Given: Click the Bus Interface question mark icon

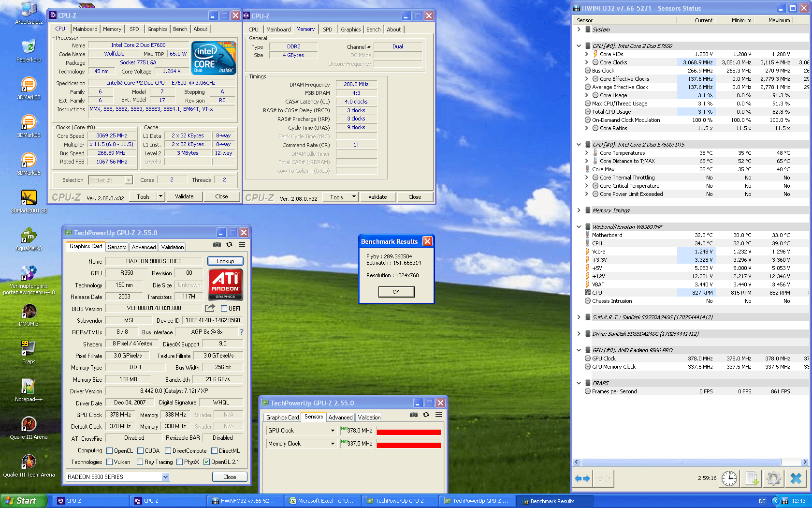Looking at the screenshot, I should point(242,332).
